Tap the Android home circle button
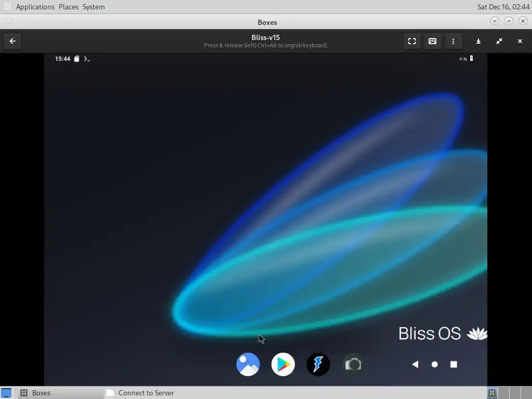This screenshot has height=399, width=532. click(435, 364)
